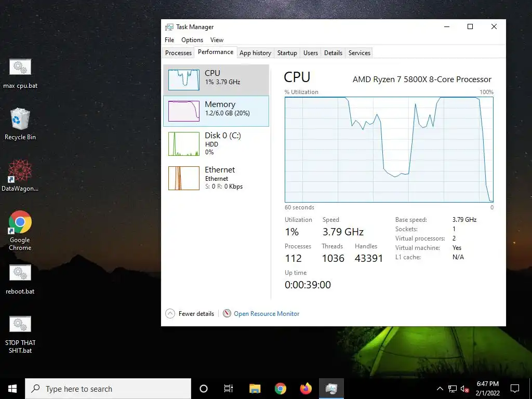Select the Disk 0 (C:) mini graph
This screenshot has width=532, height=399.
(184, 144)
